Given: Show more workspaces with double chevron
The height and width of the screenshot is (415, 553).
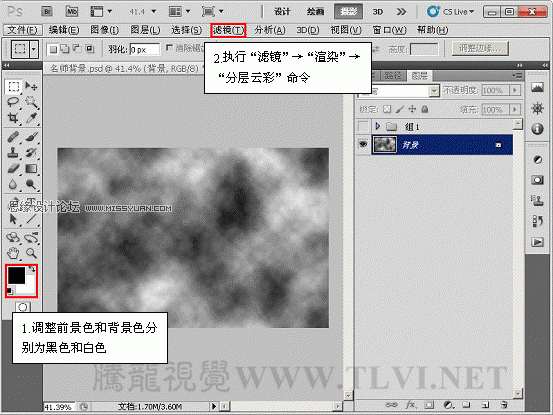Looking at the screenshot, I should [401, 12].
